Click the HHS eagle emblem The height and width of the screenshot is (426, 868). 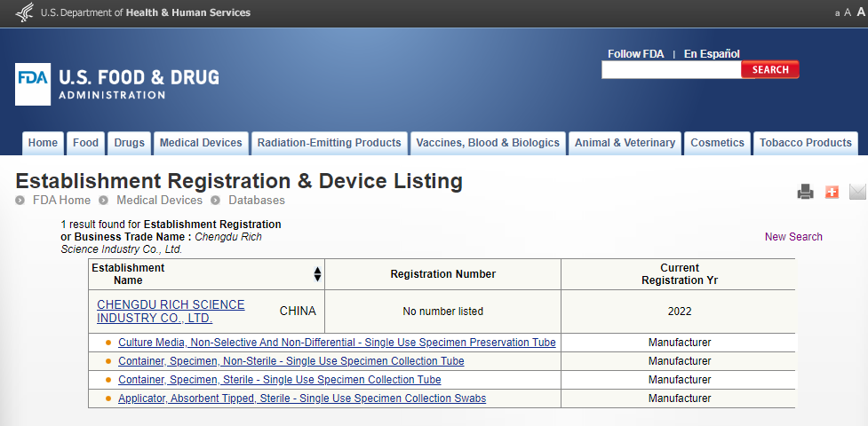pos(25,12)
